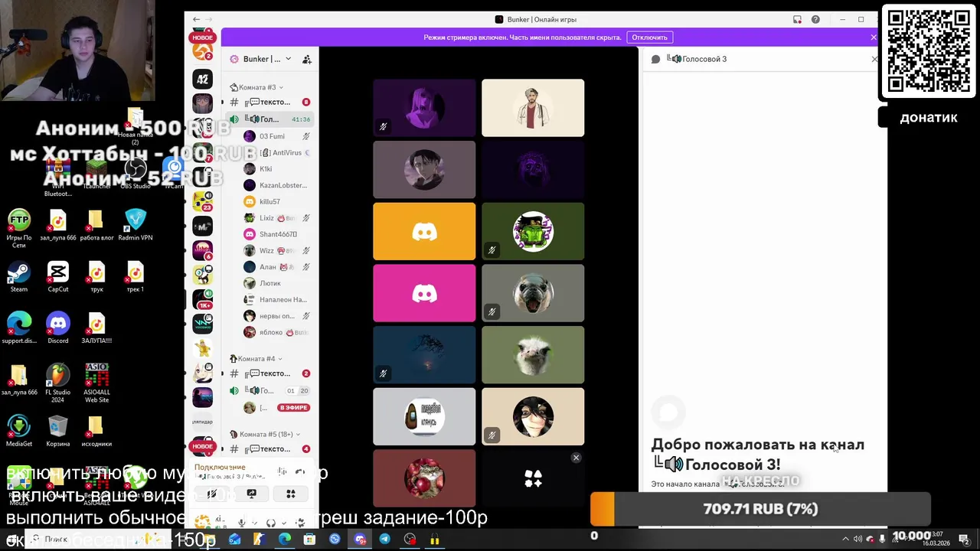Screen dimensions: 980x551
Task: Open the server with the 42 icon
Action: (202, 79)
